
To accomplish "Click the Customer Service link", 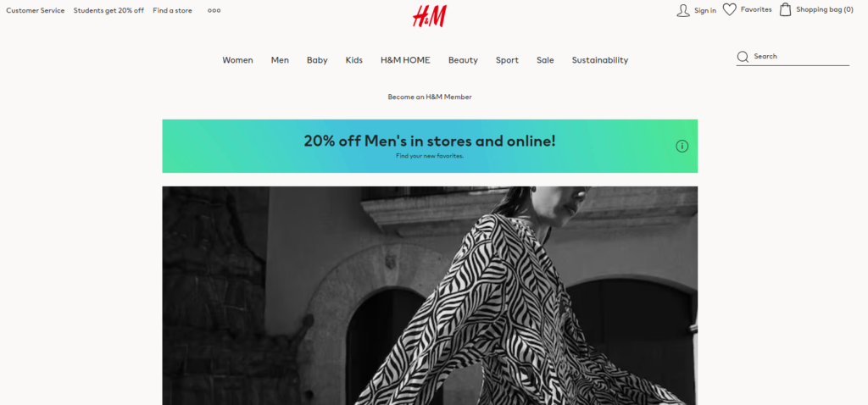I will [x=36, y=10].
